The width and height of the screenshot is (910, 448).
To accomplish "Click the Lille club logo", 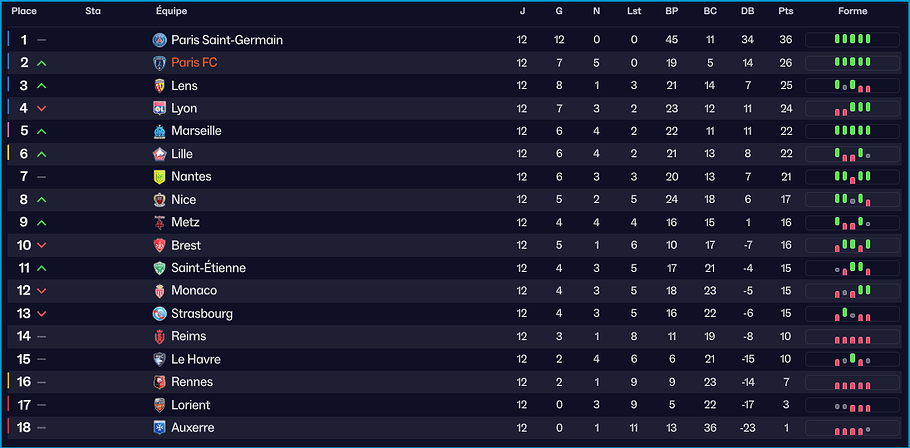I will coord(159,154).
